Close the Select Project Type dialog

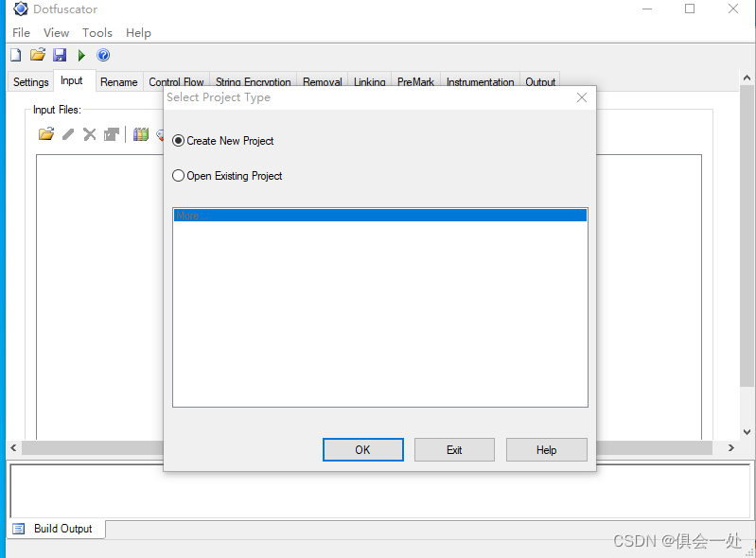point(582,97)
